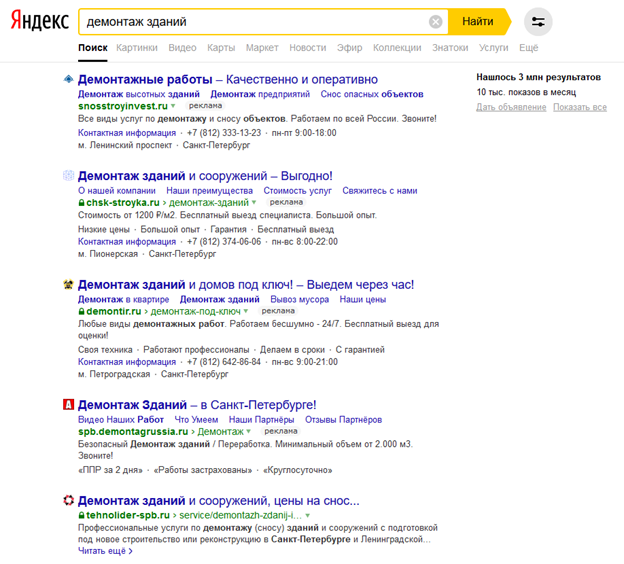The image size is (624, 564).
Task: Switch to the Карты tab
Action: 221,48
